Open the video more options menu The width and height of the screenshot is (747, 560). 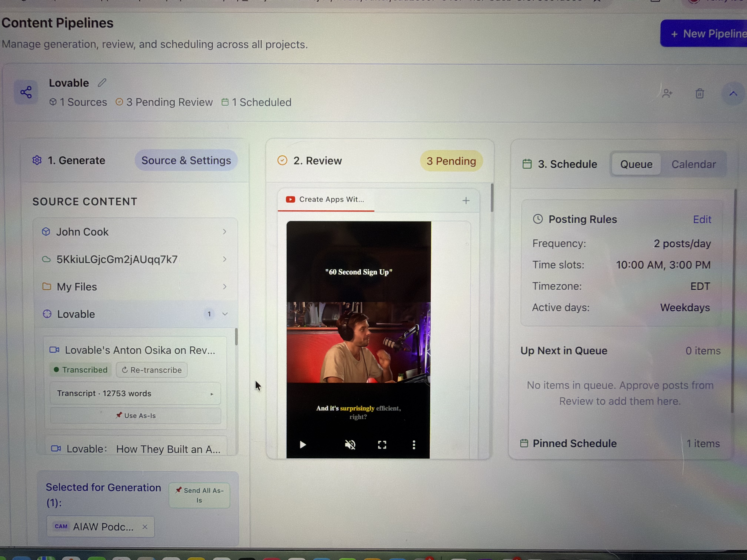[414, 445]
